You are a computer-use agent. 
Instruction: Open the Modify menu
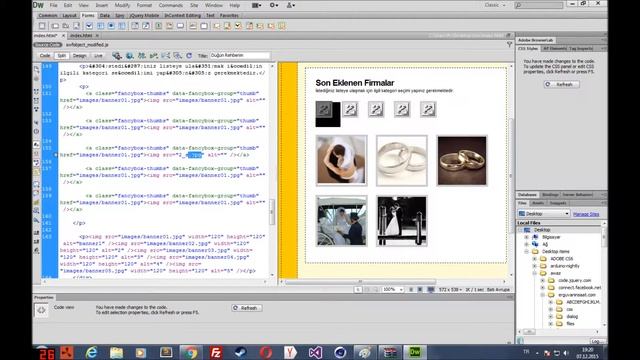(x=122, y=5)
